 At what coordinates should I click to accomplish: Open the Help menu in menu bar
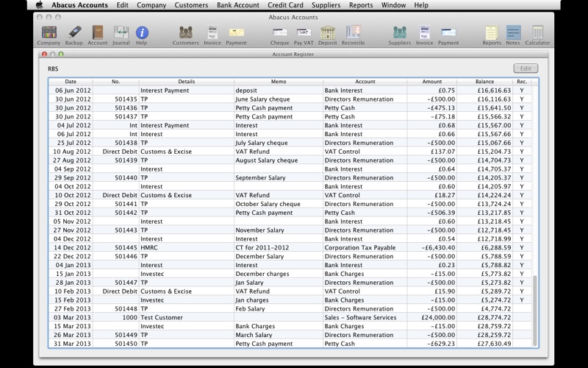421,5
